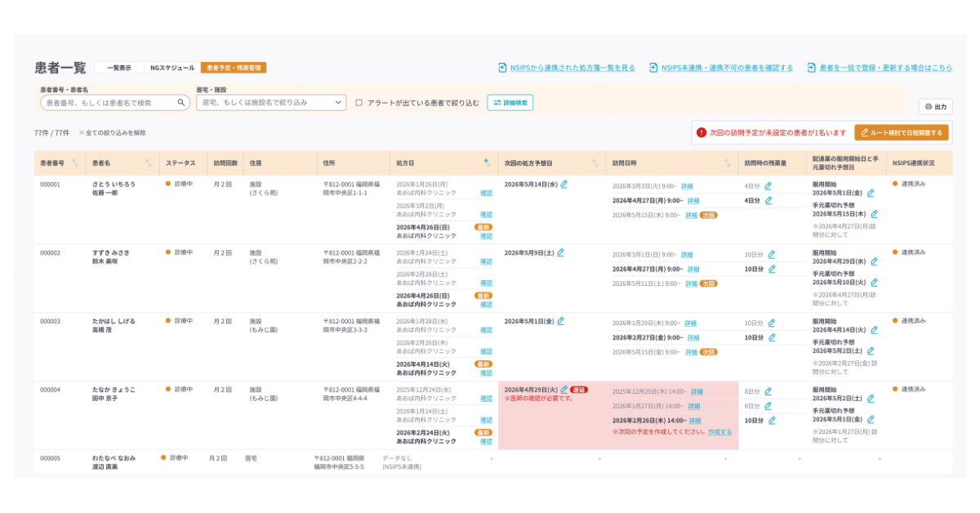Sort by 患者番号 column arrows
The image size is (980, 513).
pyautogui.click(x=75, y=163)
